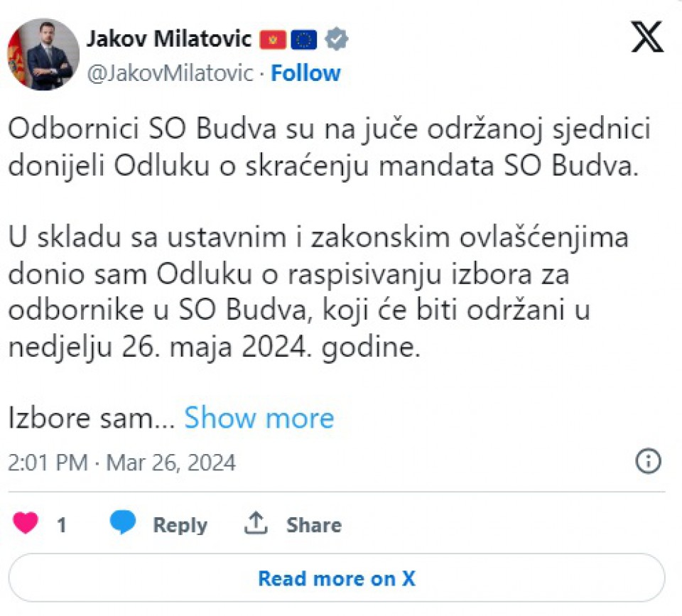
Task: Click the share upload arrow icon
Action: tap(255, 524)
